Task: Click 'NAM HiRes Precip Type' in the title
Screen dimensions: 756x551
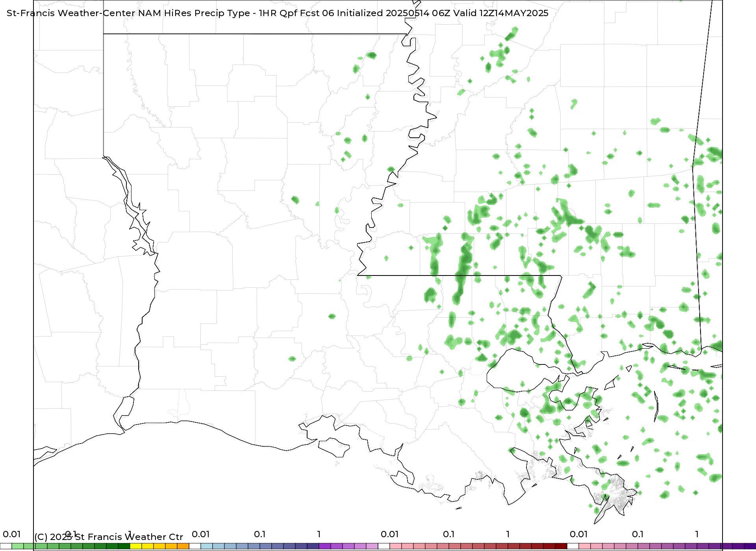Action: pos(194,13)
